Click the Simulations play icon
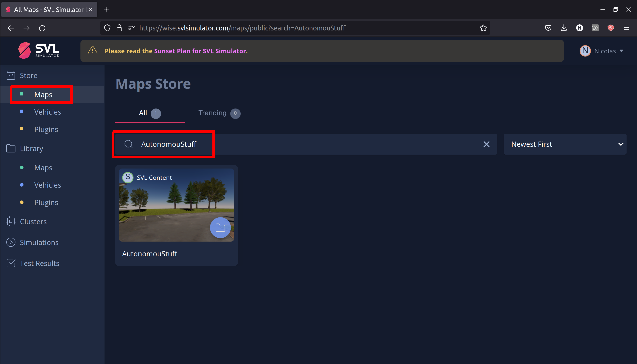This screenshot has height=364, width=637. (11, 242)
